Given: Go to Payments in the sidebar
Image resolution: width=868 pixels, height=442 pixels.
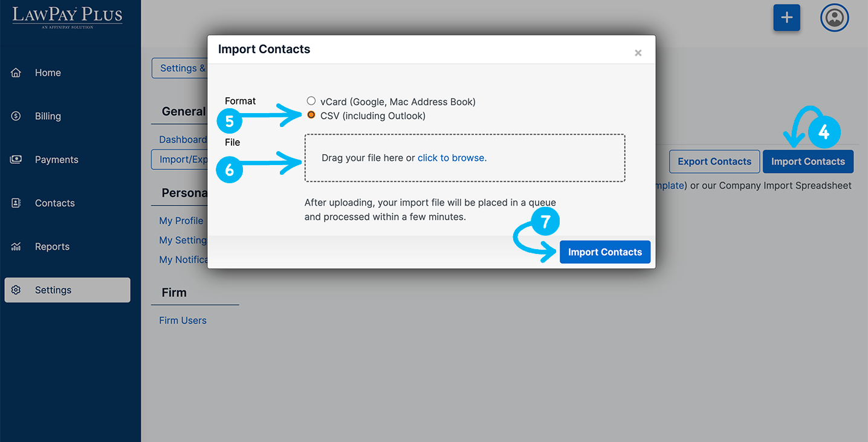Looking at the screenshot, I should [x=56, y=160].
